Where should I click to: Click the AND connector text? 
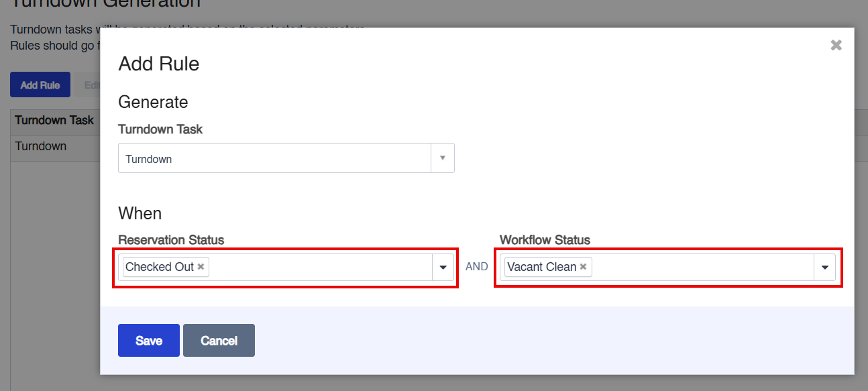pyautogui.click(x=477, y=266)
